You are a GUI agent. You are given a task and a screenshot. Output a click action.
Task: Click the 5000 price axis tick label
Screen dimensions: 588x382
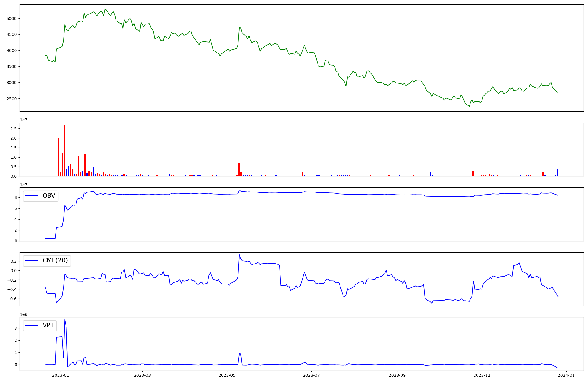pyautogui.click(x=12, y=19)
